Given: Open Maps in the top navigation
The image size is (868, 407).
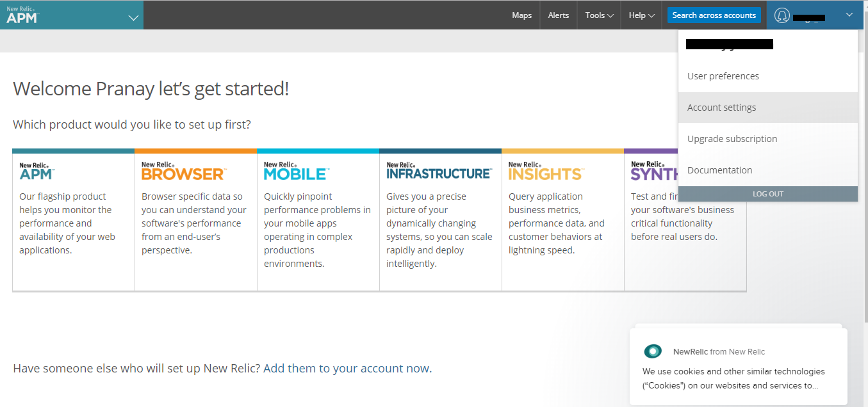Looking at the screenshot, I should [522, 15].
